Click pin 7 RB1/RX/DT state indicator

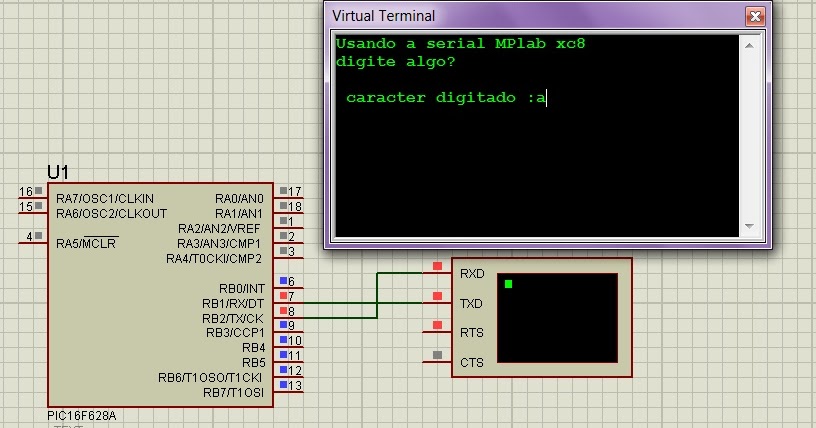click(284, 296)
